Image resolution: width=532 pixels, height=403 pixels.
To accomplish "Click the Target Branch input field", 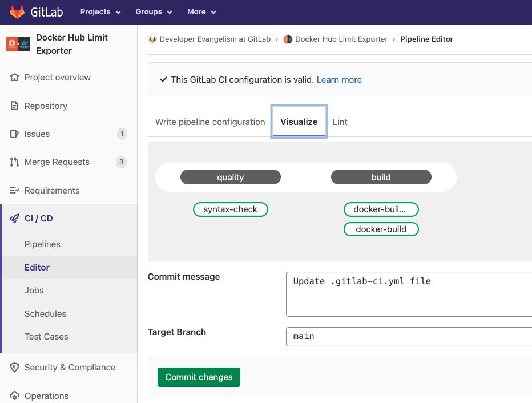I will 409,337.
